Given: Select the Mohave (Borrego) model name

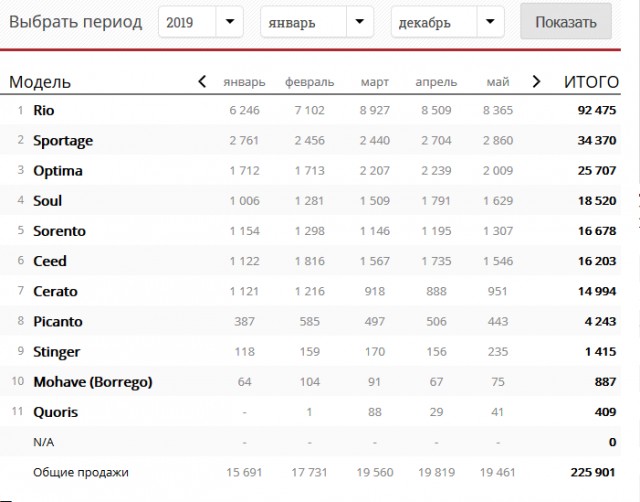Looking at the screenshot, I should tap(93, 382).
